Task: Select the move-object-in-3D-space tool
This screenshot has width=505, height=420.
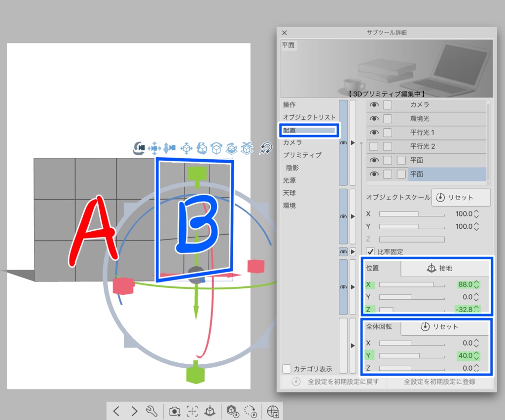Action: [x=186, y=148]
